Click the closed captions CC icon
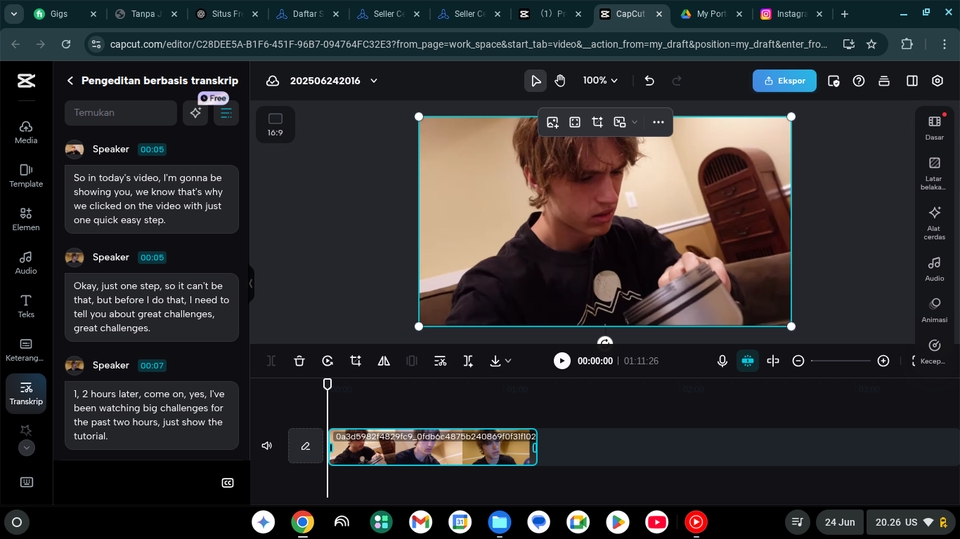 coord(227,483)
